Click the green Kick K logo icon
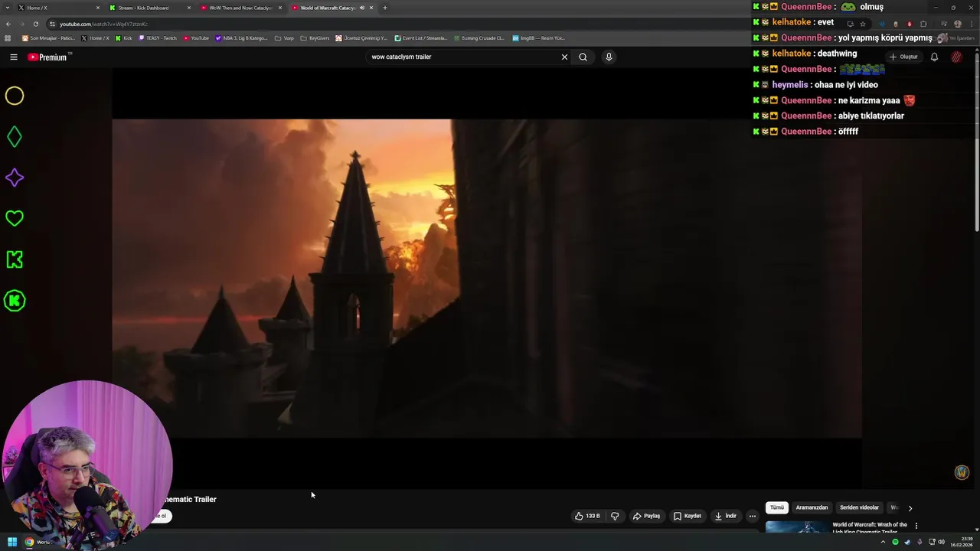Image resolution: width=980 pixels, height=551 pixels. [x=15, y=259]
